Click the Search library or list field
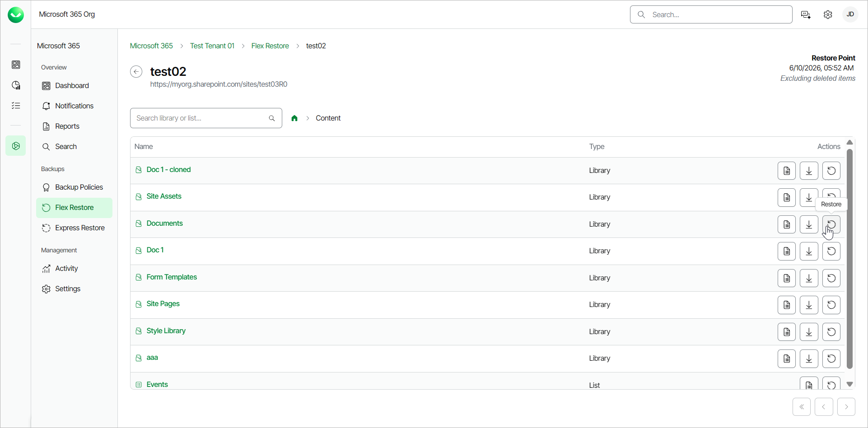The image size is (868, 428). tap(206, 118)
